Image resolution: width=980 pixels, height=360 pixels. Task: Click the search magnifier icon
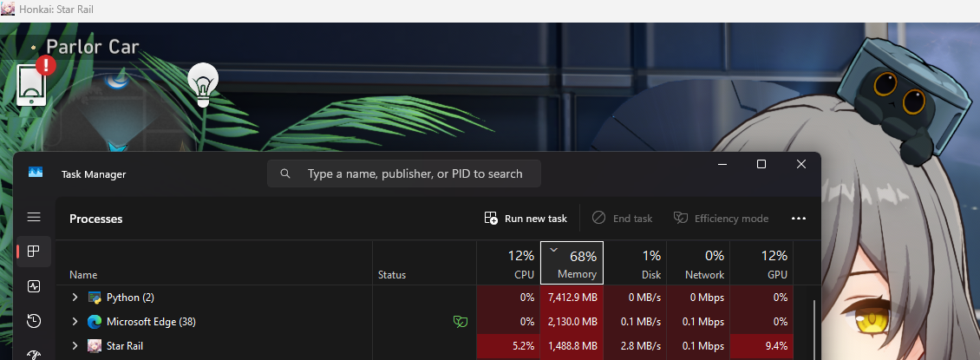tap(285, 173)
